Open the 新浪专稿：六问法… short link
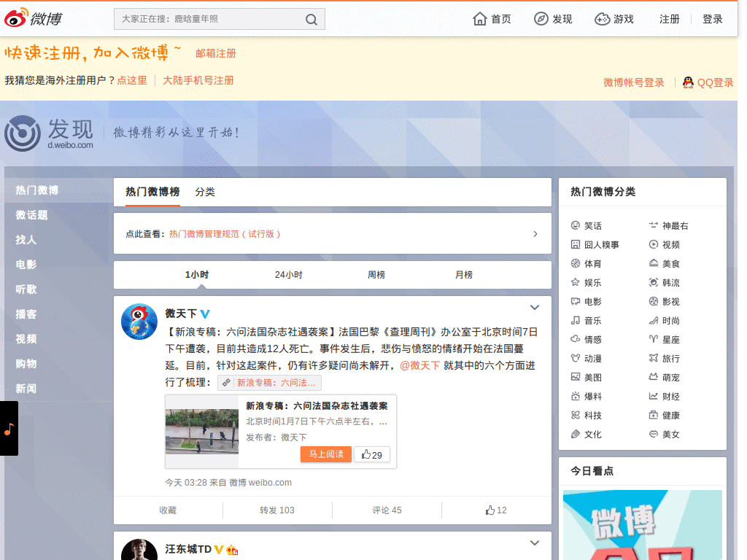Image resolution: width=747 pixels, height=560 pixels. [270, 382]
